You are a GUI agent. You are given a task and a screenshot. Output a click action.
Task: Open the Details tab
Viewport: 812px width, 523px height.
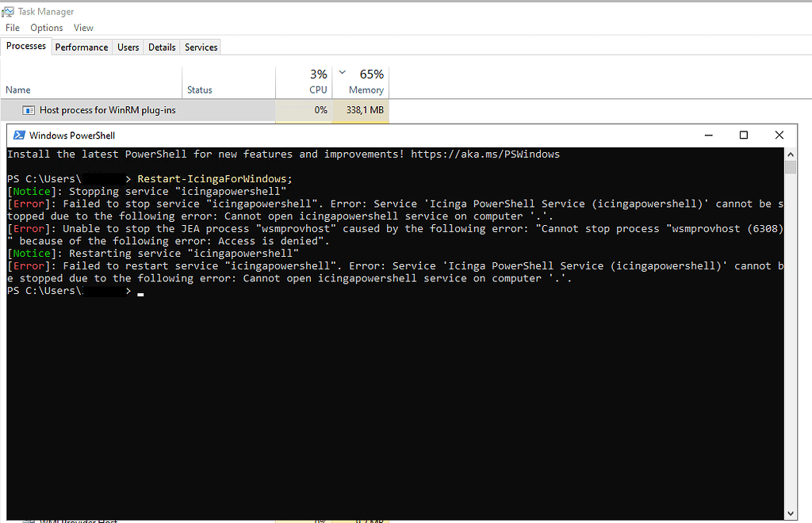(161, 47)
